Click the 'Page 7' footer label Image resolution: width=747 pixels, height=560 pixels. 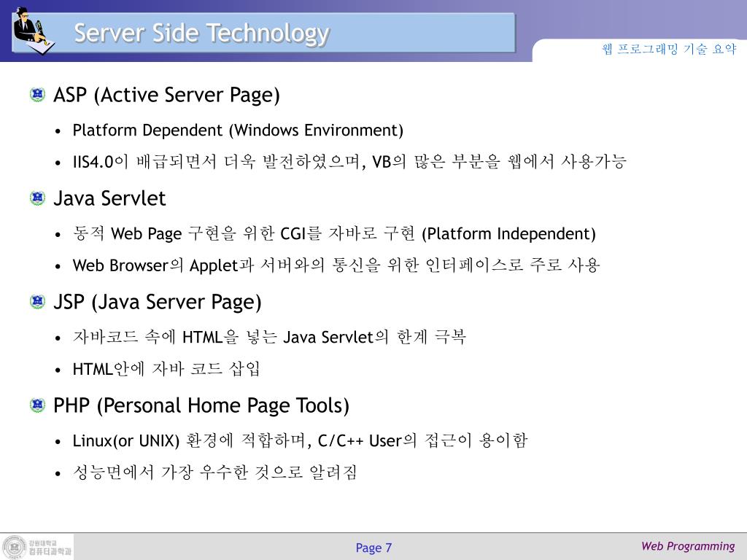(x=373, y=548)
